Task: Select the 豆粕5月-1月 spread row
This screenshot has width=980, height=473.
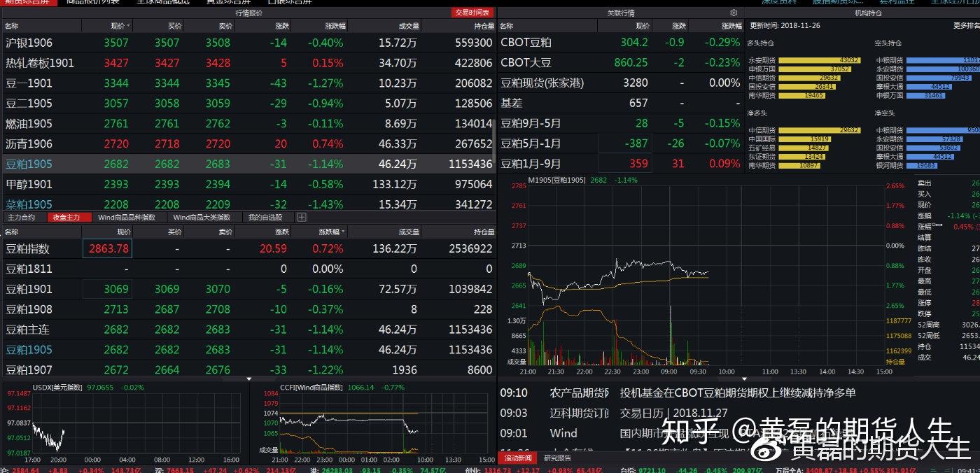Action: (x=620, y=143)
